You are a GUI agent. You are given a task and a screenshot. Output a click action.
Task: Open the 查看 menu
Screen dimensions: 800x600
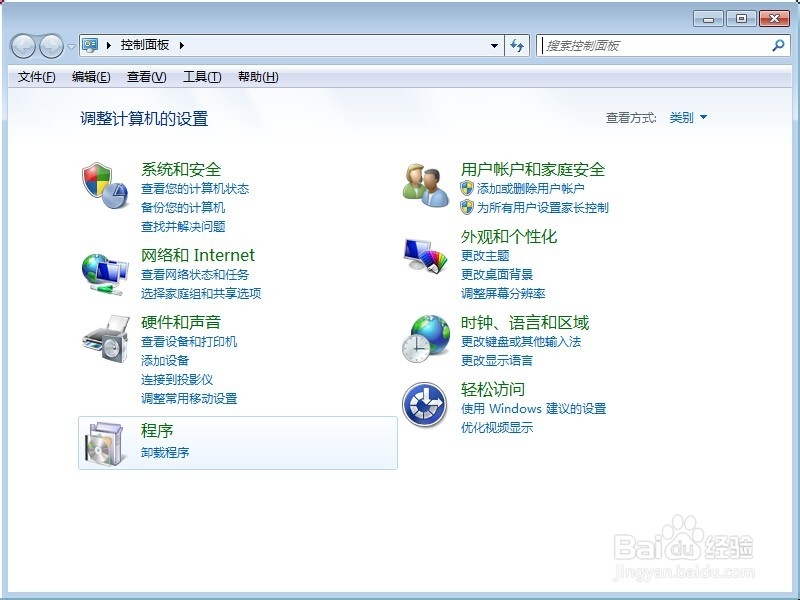(146, 75)
